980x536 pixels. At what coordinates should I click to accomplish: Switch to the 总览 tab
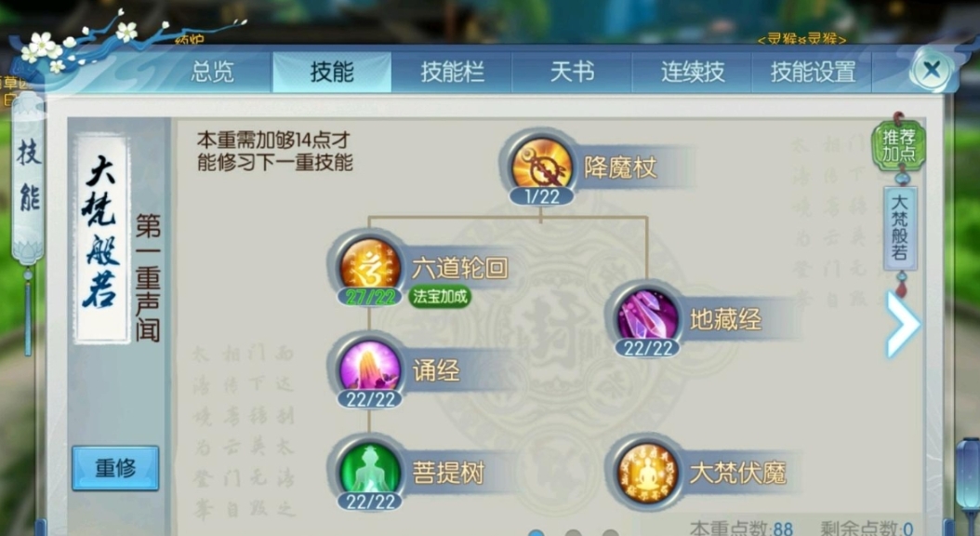tap(212, 72)
